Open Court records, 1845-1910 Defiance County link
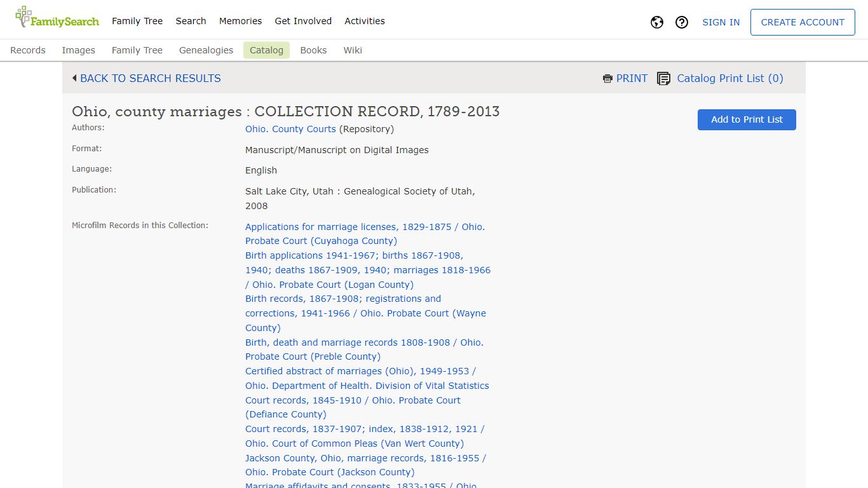Image resolution: width=868 pixels, height=488 pixels. (353, 407)
